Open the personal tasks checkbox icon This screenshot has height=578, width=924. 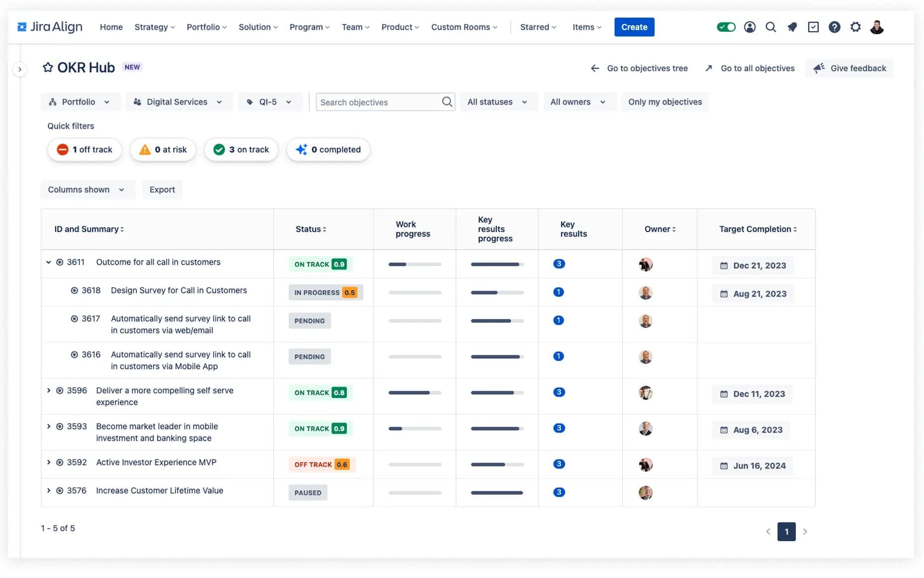pyautogui.click(x=813, y=27)
